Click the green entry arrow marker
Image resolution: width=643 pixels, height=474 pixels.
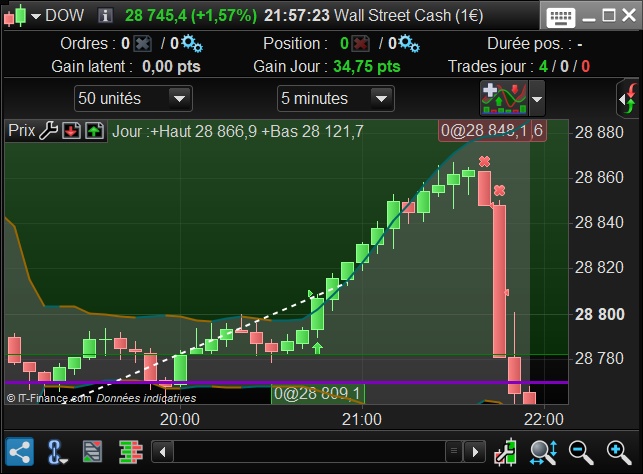[x=317, y=348]
